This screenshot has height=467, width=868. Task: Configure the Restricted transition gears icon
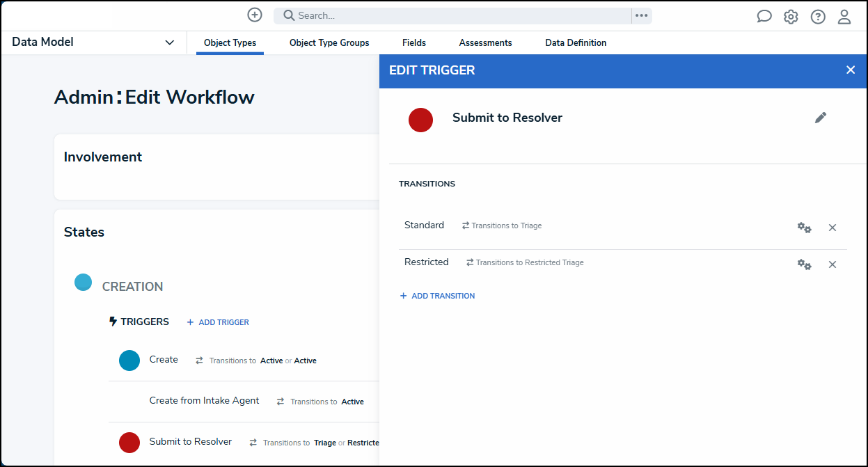805,264
